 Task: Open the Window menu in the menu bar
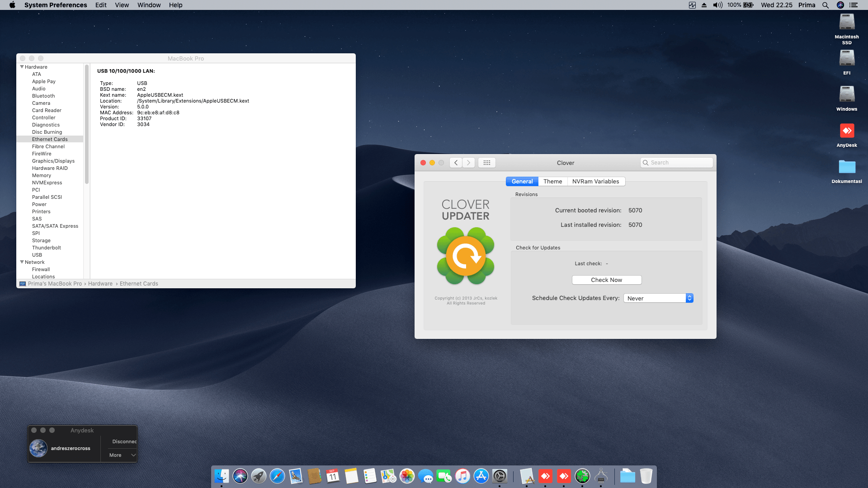tap(149, 5)
